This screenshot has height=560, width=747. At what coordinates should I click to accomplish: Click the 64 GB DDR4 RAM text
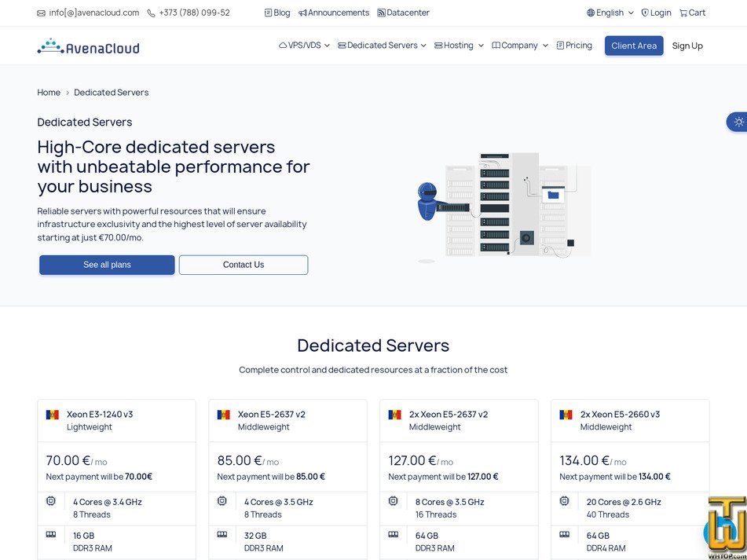[x=606, y=542]
